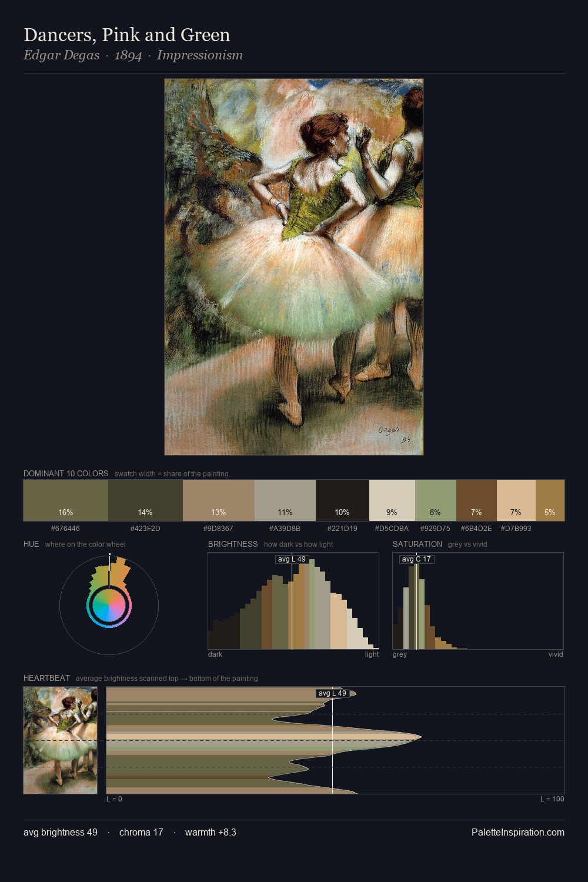Select the #6B4D2E brown swatch at 7%
The image size is (588, 882).
click(x=476, y=500)
